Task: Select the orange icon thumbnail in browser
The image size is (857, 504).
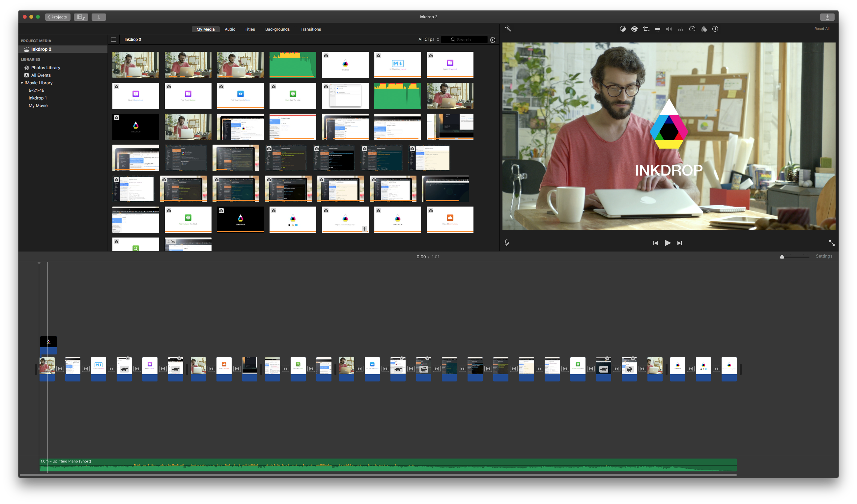Action: pyautogui.click(x=449, y=219)
